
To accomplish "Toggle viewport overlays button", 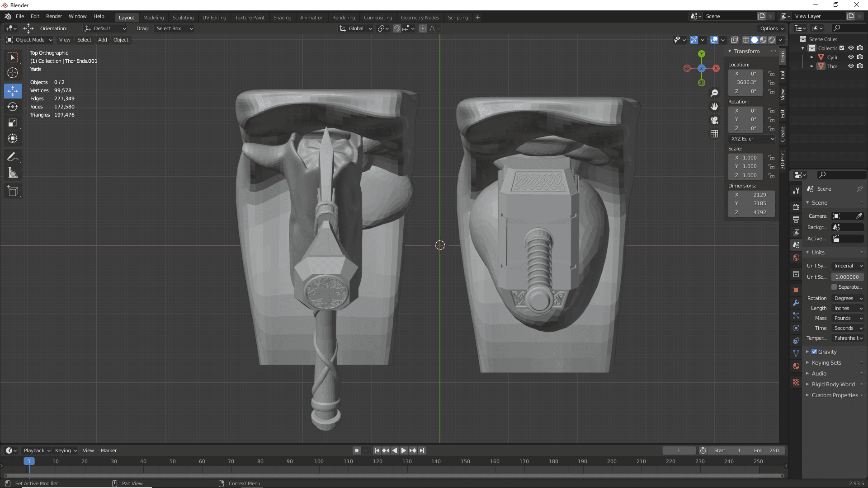I will [x=714, y=40].
